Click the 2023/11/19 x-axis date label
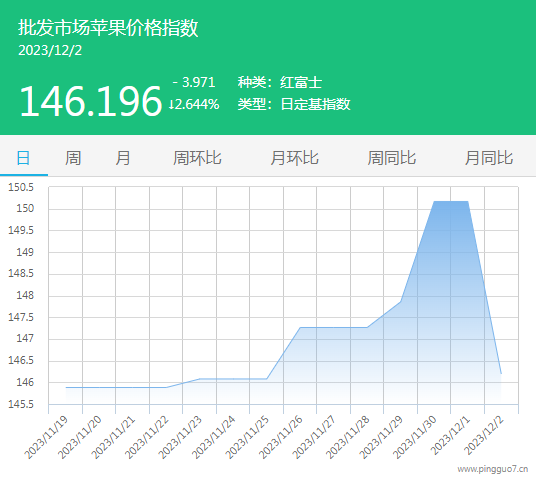 46,437
